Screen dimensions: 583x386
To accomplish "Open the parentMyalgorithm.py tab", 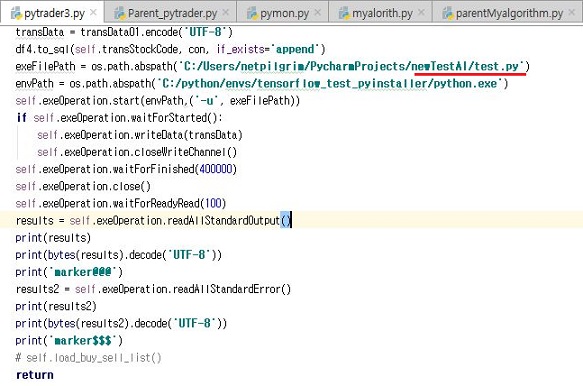I will (508, 13).
